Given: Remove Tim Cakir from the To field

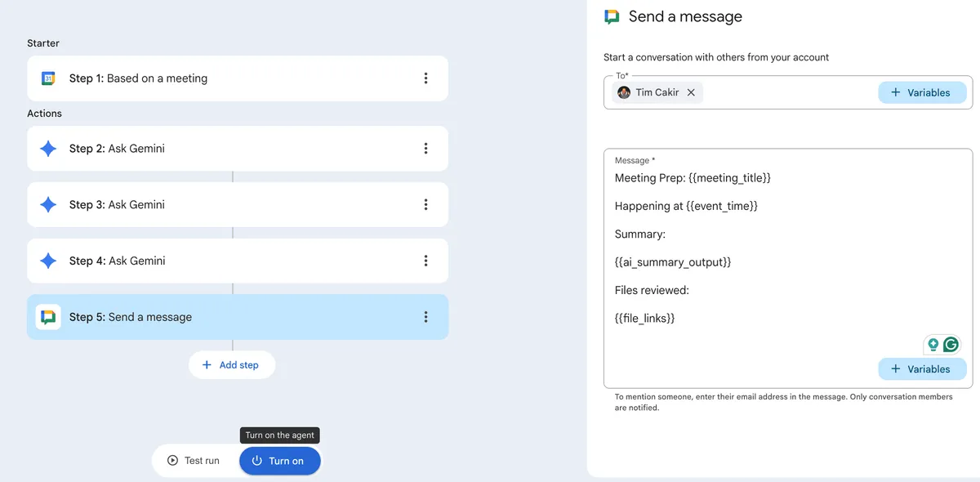Looking at the screenshot, I should pos(691,92).
